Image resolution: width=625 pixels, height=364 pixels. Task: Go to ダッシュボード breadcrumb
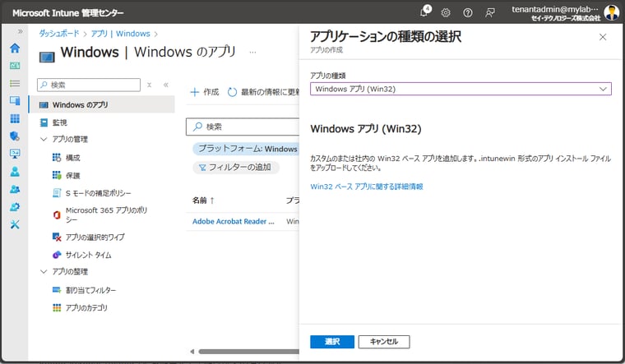[x=59, y=34]
